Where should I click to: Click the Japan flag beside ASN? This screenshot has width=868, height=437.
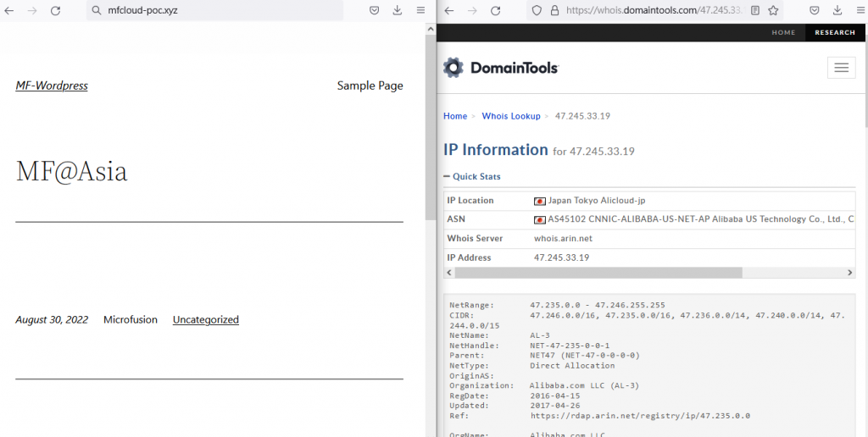[x=540, y=219]
